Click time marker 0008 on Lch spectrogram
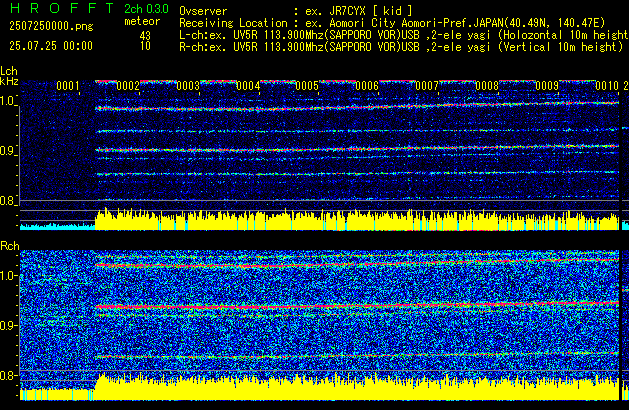The image size is (629, 410). click(487, 86)
